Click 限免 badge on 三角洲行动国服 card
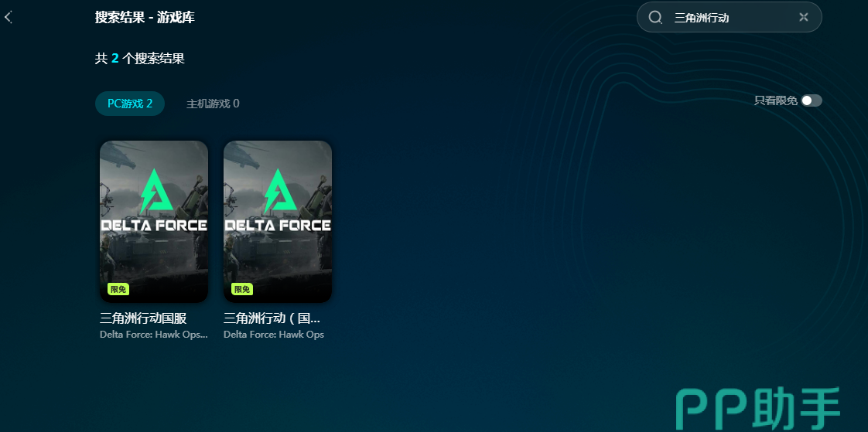 (118, 289)
